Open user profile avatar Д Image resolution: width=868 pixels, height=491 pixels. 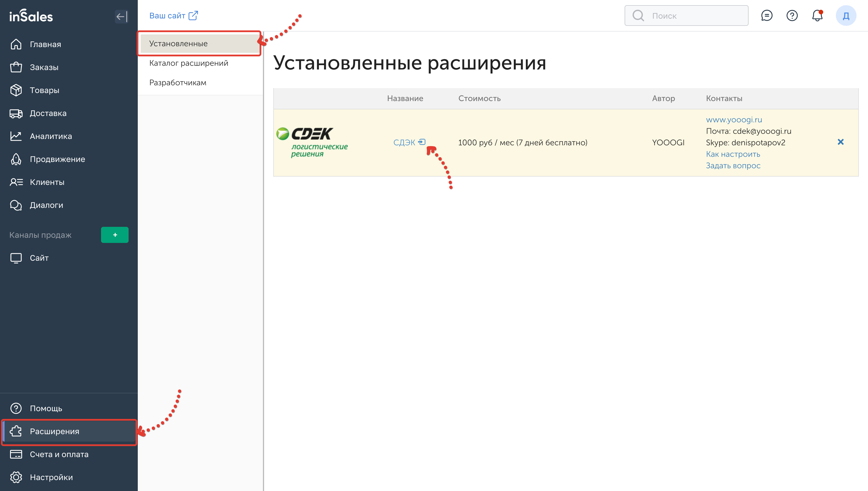(x=845, y=16)
